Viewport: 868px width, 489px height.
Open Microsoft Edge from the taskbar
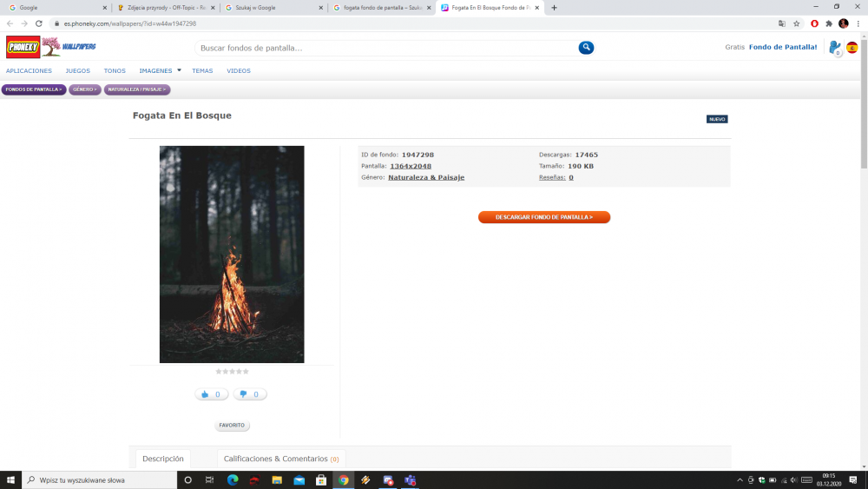(233, 479)
